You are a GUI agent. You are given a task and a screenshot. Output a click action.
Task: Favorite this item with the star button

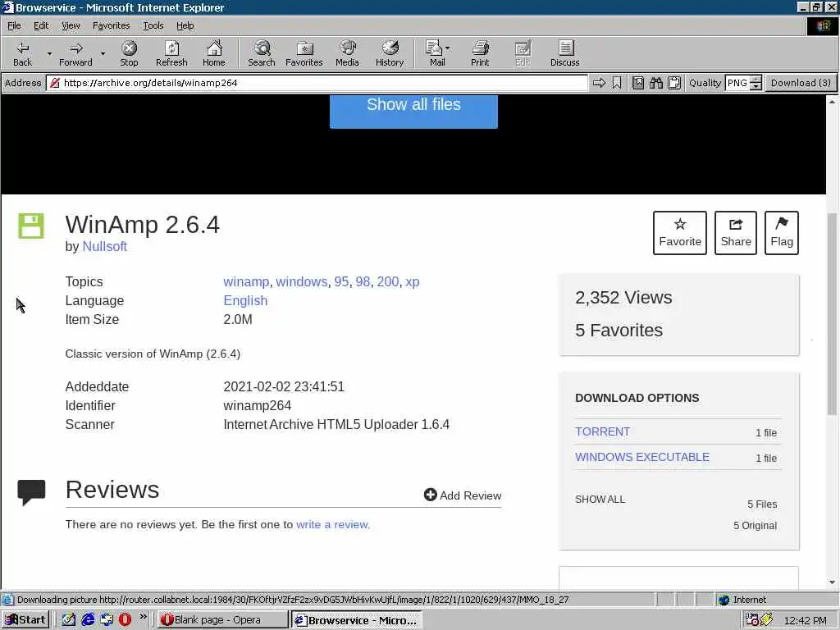click(680, 232)
